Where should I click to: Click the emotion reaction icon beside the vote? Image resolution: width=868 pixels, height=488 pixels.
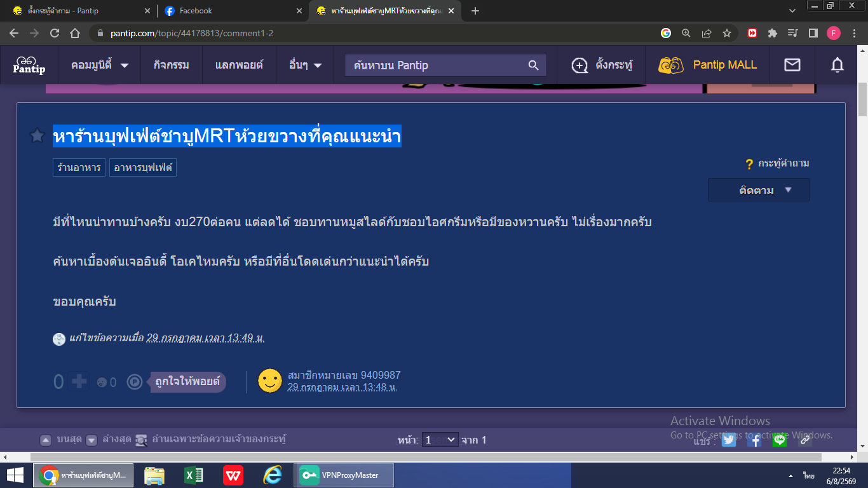[101, 382]
